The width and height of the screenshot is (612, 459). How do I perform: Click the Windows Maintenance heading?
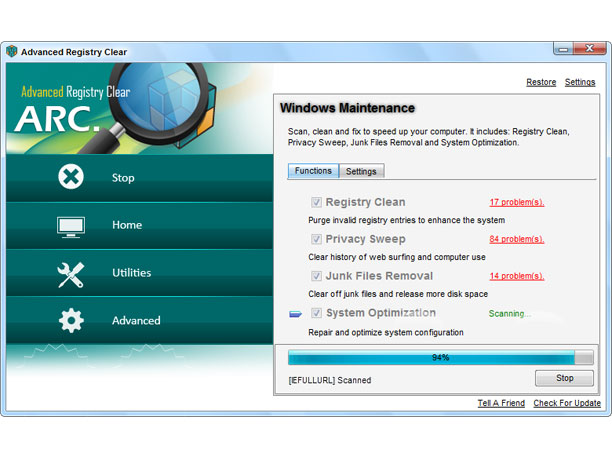pos(347,108)
